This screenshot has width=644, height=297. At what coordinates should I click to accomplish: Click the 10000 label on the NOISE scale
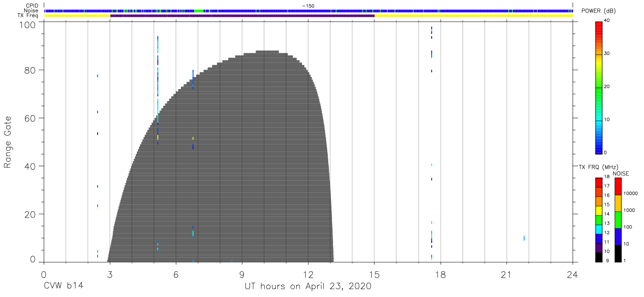(x=631, y=193)
